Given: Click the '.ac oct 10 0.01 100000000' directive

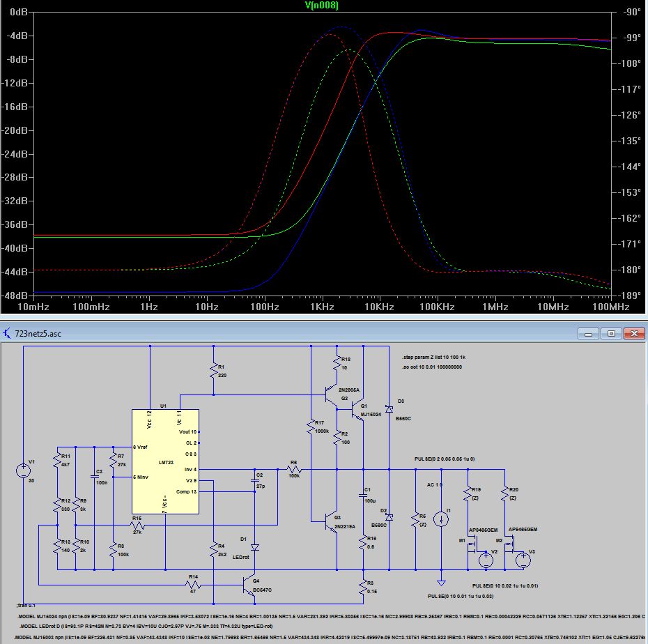Looking at the screenshot, I should tap(432, 367).
